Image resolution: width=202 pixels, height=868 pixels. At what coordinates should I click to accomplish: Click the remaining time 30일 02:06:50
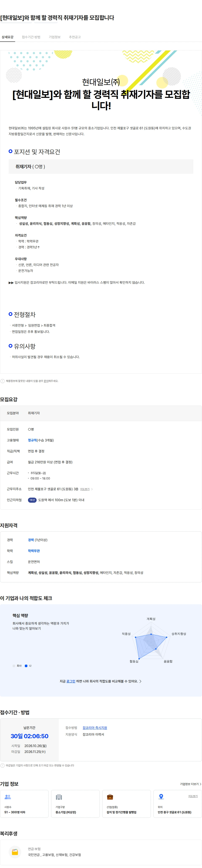[x=29, y=736]
